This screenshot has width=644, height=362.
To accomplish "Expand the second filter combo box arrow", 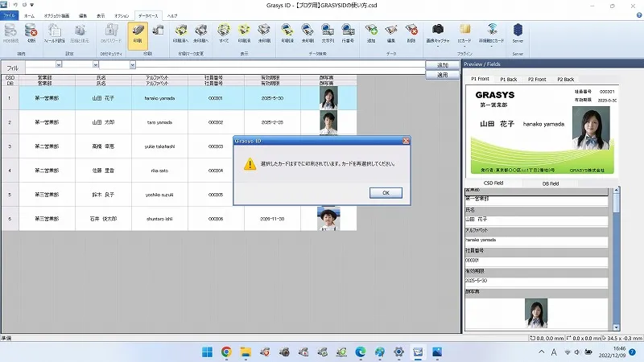I will (95, 64).
